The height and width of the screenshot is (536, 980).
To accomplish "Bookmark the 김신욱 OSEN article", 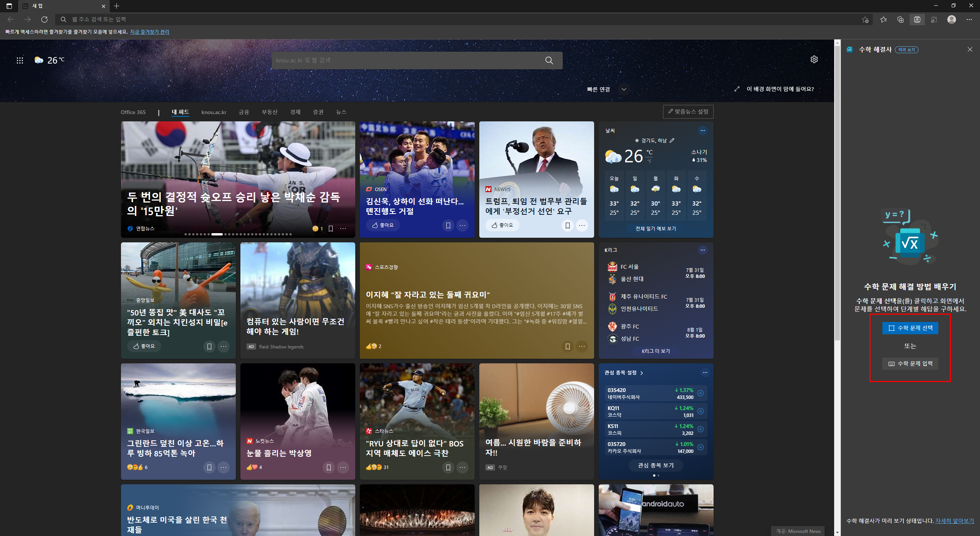I will point(448,226).
